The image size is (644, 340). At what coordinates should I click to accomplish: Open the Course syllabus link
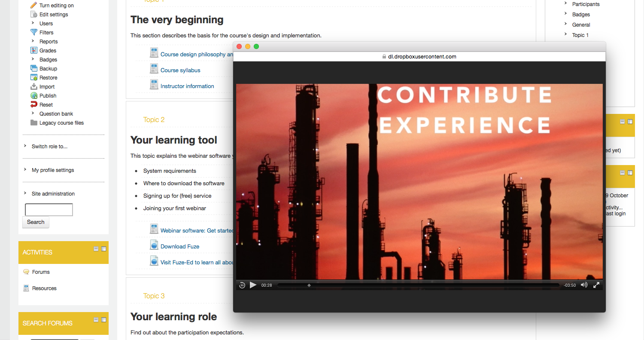tap(180, 70)
